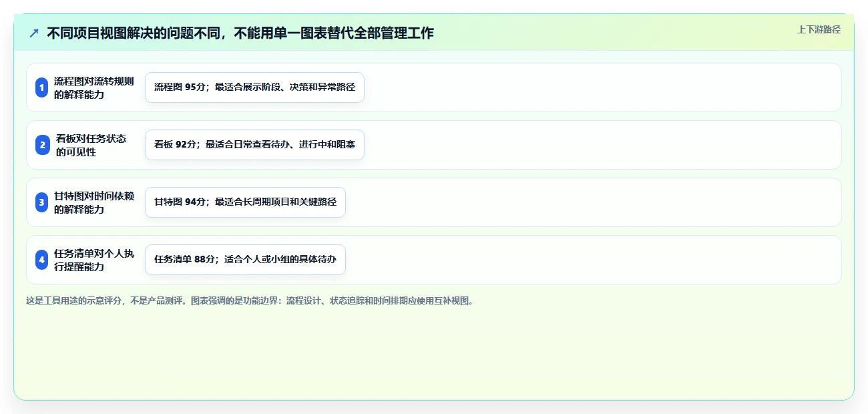
Task: Select the label 流程图对流转规则的解释能力
Action: tap(94, 87)
